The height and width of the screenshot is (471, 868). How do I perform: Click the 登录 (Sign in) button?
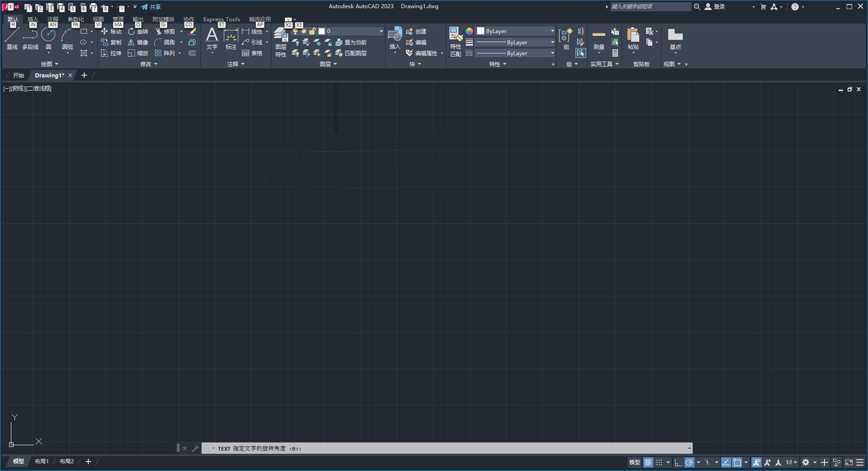[715, 7]
